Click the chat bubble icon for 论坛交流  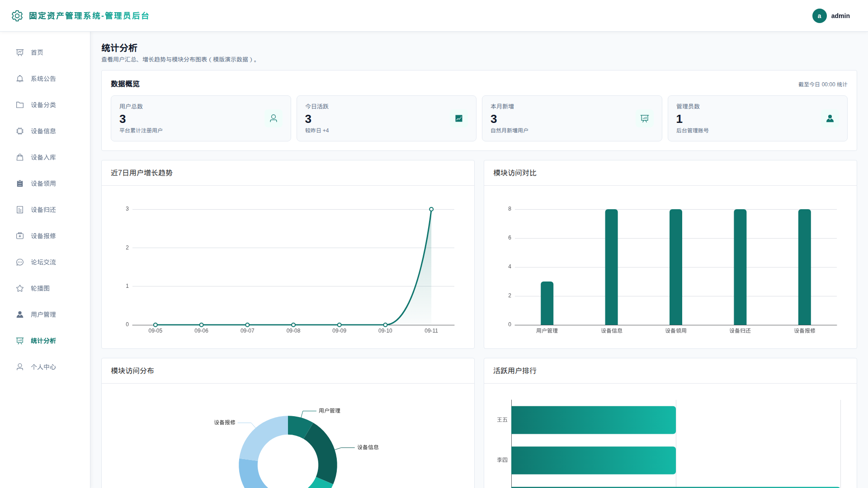pos(20,262)
